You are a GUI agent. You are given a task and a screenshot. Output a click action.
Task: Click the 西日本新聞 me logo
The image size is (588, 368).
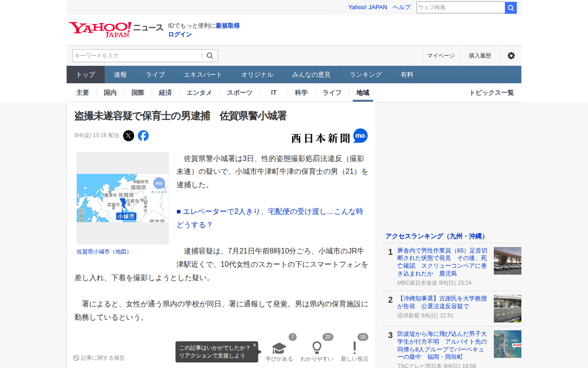[x=329, y=136]
